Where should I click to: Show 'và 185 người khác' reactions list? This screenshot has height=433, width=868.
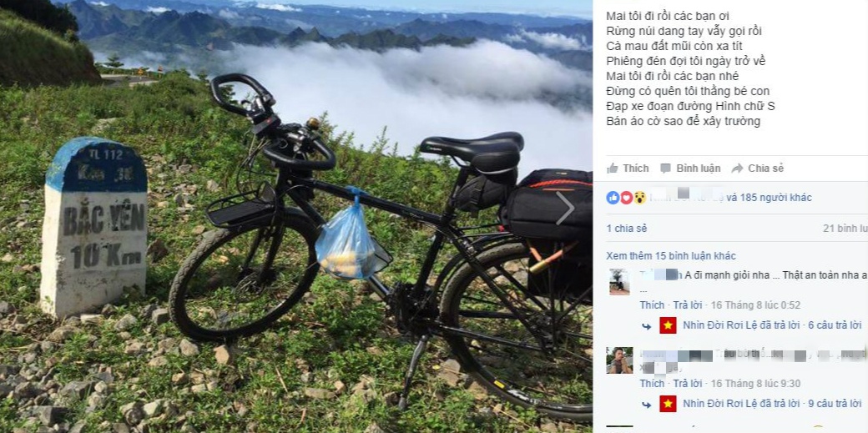click(768, 198)
